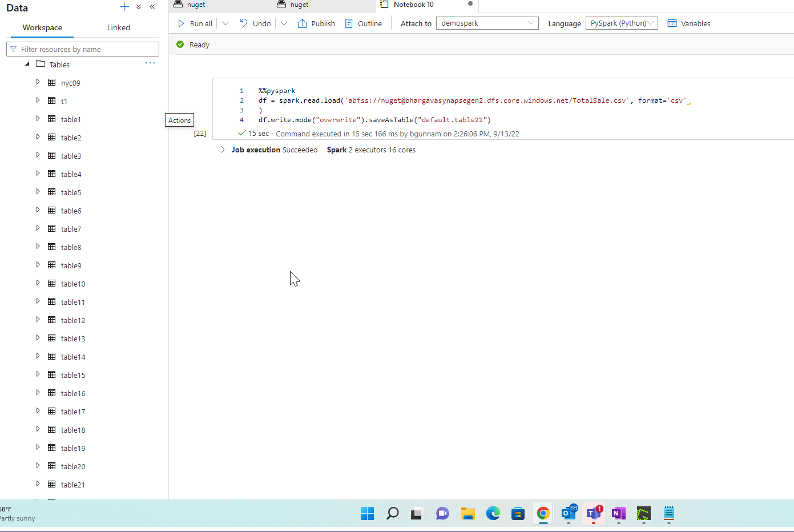This screenshot has width=794, height=532.
Task: Expand the table7 node
Action: [x=38, y=228]
